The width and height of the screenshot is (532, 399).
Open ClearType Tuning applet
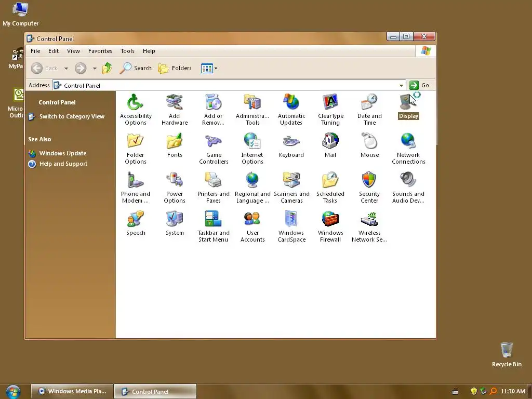(330, 109)
